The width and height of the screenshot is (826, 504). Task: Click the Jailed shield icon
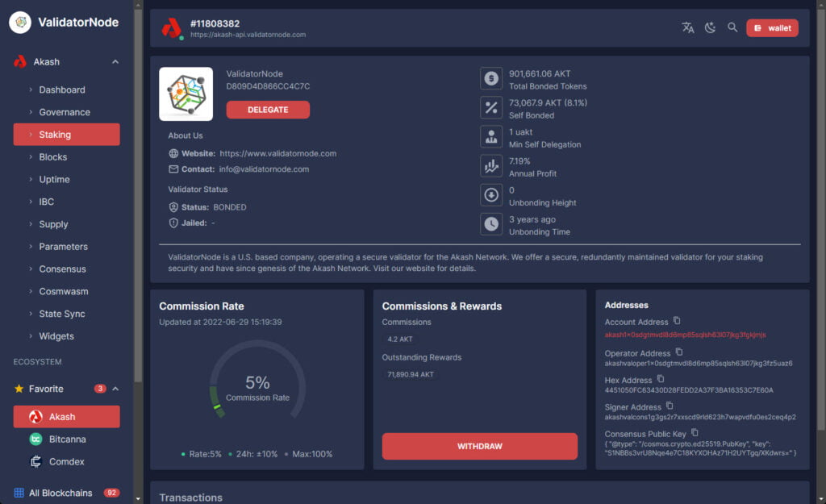point(173,223)
